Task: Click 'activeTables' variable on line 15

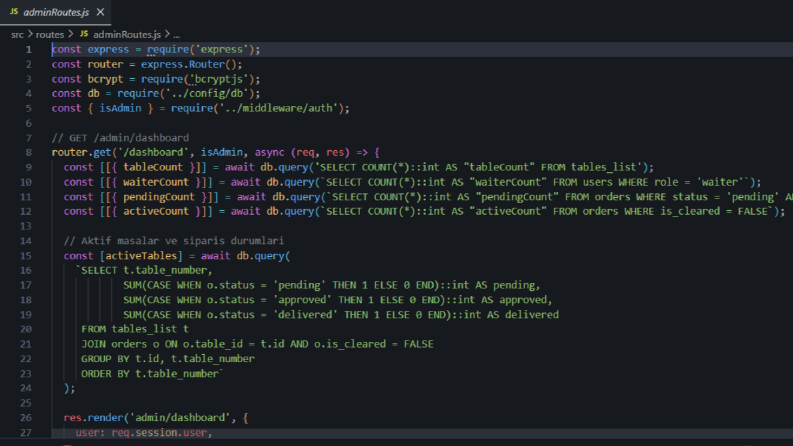Action: (141, 256)
